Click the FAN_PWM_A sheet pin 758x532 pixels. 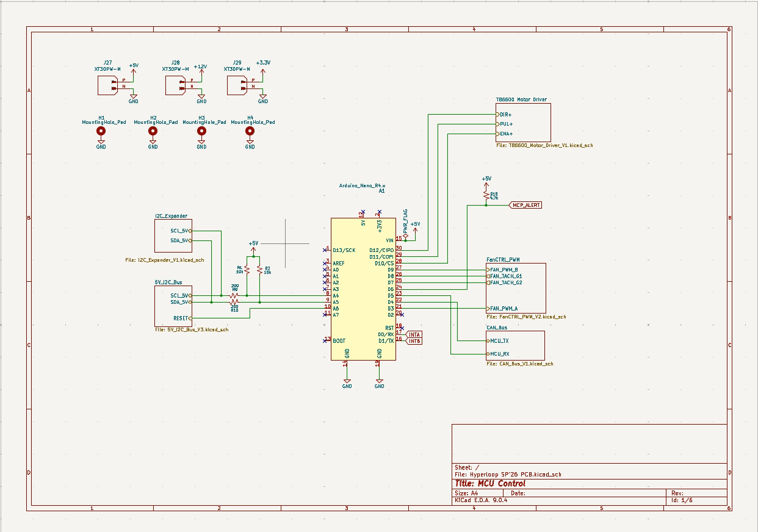tap(502, 309)
